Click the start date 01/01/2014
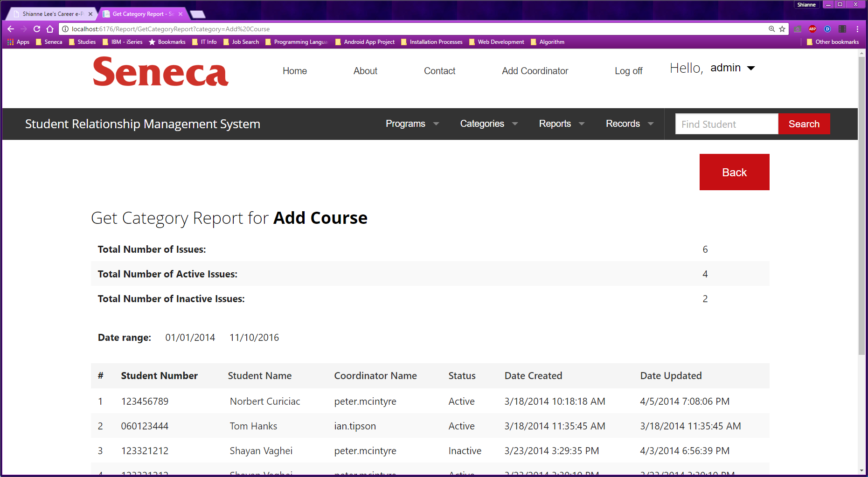This screenshot has height=477, width=868. point(190,338)
